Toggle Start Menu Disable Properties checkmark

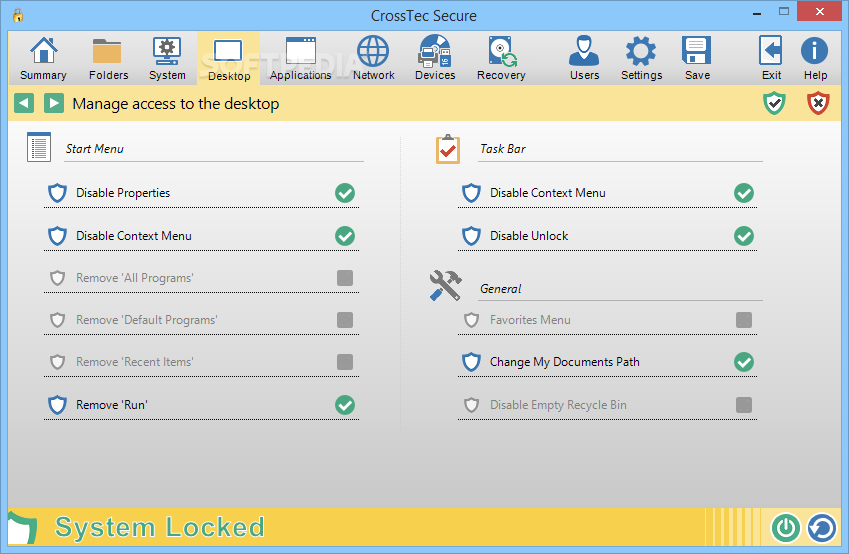[x=345, y=193]
